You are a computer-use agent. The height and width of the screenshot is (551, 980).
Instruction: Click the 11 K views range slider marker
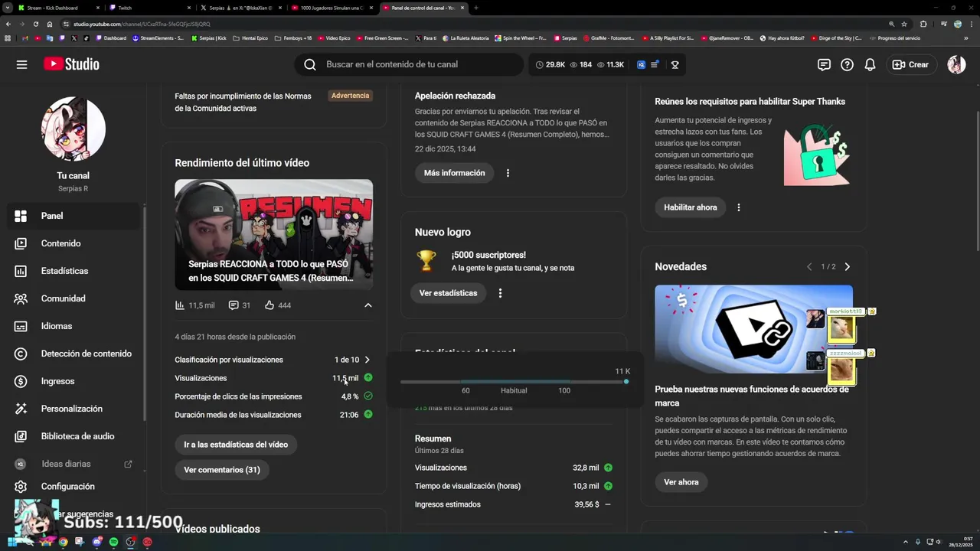pyautogui.click(x=626, y=381)
